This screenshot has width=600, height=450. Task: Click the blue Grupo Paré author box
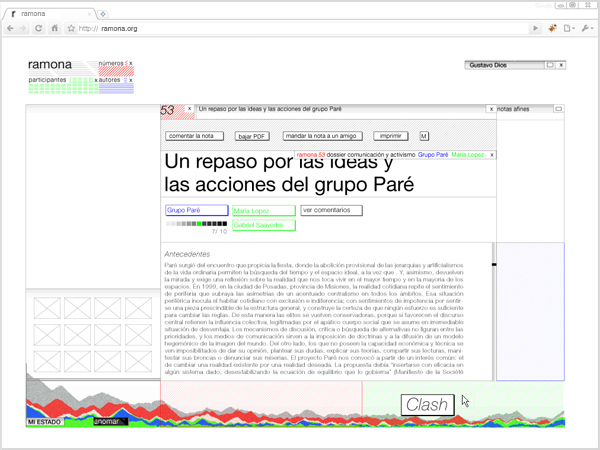[x=197, y=210]
